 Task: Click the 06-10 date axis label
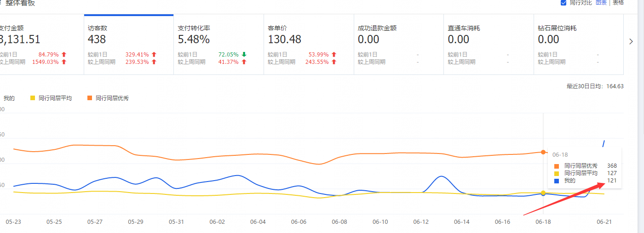pyautogui.click(x=380, y=222)
